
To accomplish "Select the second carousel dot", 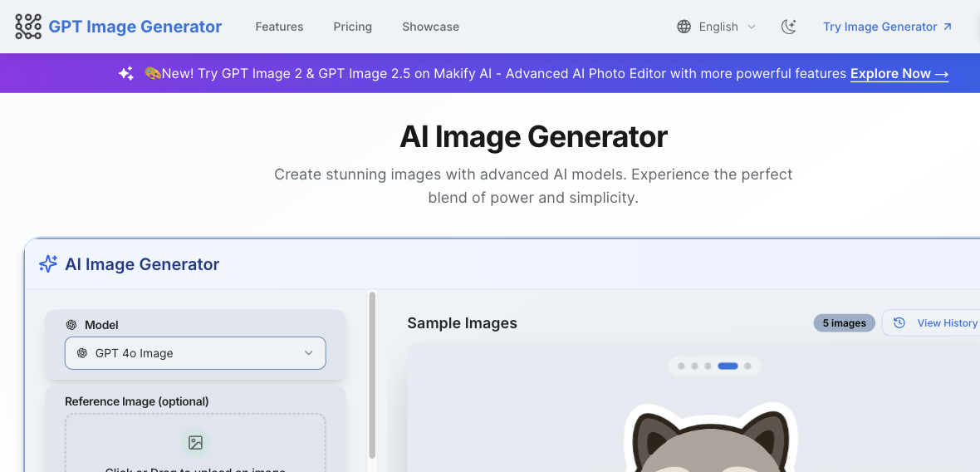I will coord(694,366).
